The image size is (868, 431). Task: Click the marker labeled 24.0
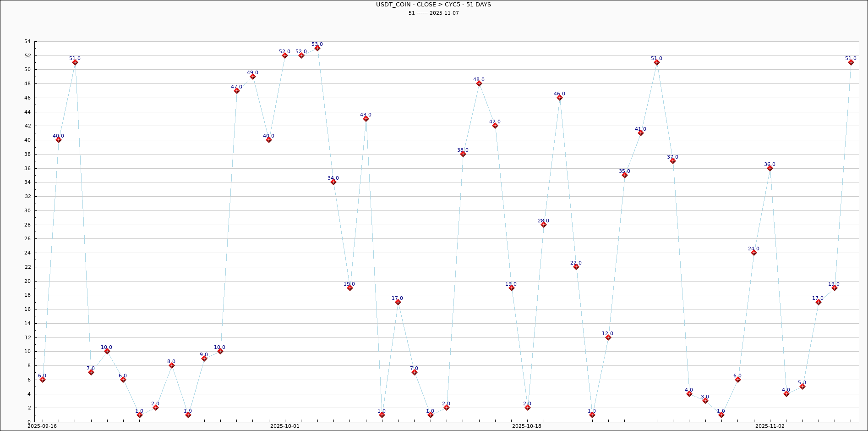(753, 253)
